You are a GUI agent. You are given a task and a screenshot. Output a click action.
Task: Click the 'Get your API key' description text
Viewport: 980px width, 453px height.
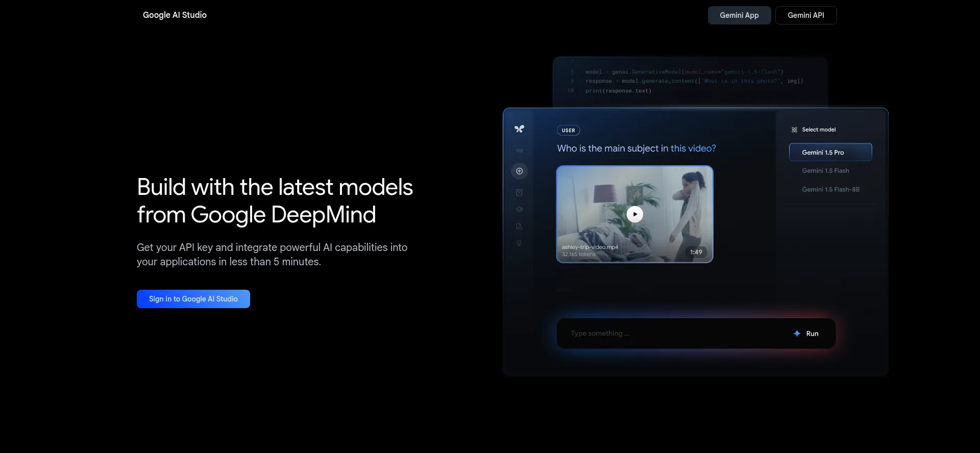click(x=272, y=255)
